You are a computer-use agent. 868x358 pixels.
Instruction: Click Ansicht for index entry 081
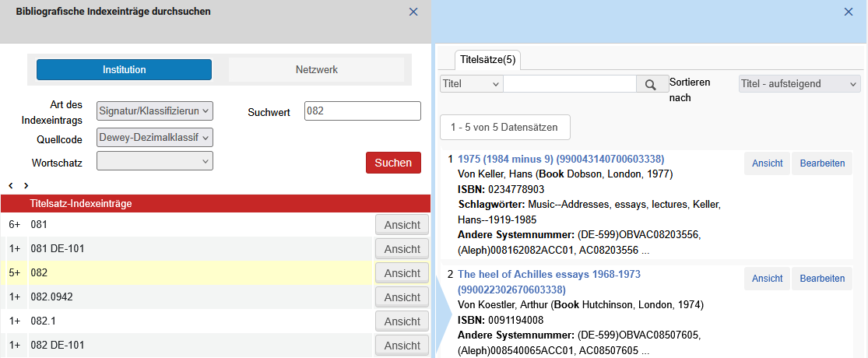point(402,225)
